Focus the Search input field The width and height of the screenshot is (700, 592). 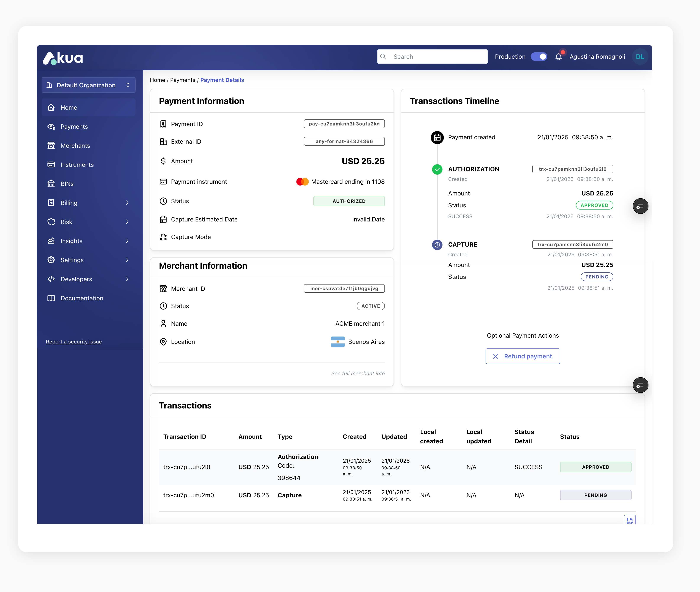436,57
